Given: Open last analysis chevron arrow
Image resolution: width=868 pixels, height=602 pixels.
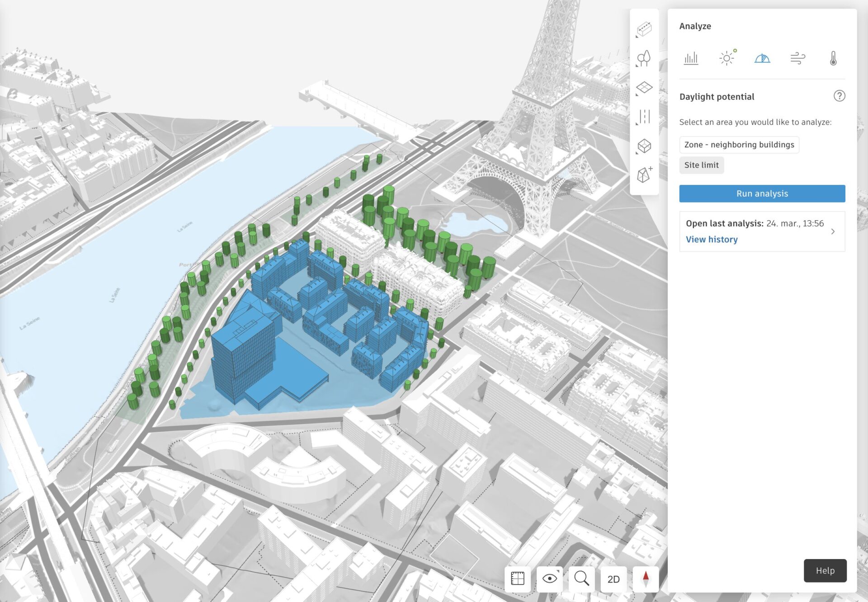Looking at the screenshot, I should pos(833,231).
